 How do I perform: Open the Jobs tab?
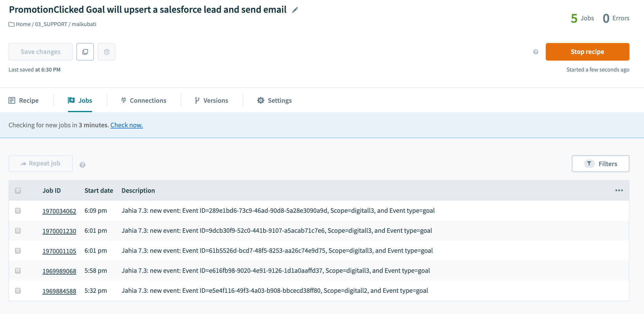click(x=80, y=100)
